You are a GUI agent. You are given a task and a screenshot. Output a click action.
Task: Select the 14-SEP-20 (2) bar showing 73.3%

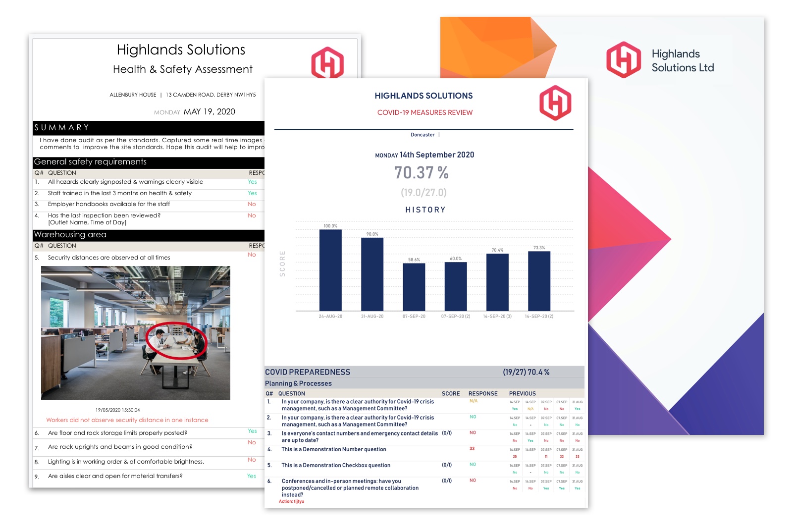(x=539, y=281)
